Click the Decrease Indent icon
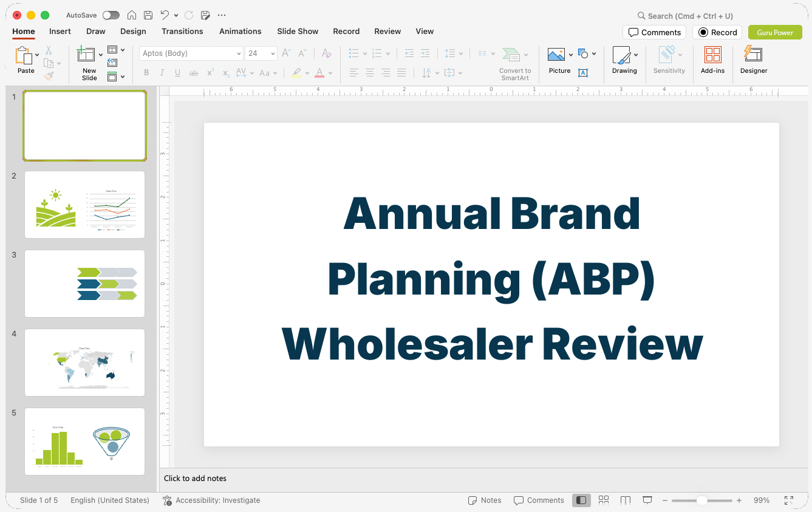812x512 pixels. 409,53
